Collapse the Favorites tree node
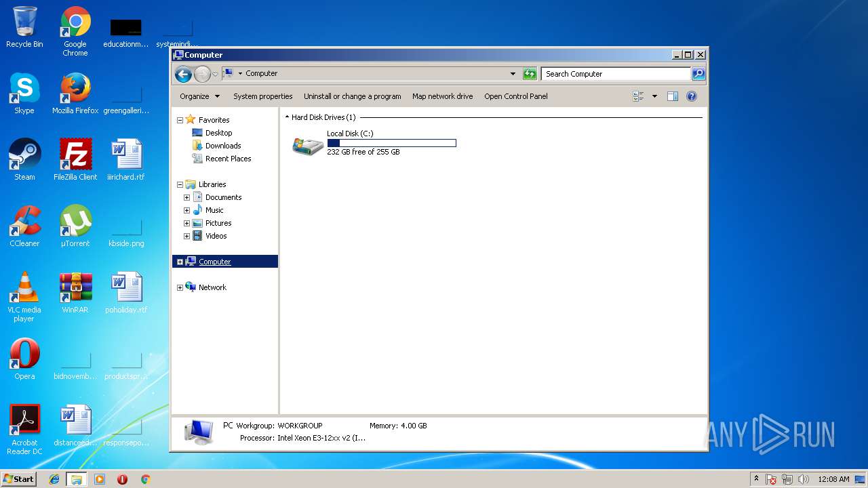 coord(180,120)
